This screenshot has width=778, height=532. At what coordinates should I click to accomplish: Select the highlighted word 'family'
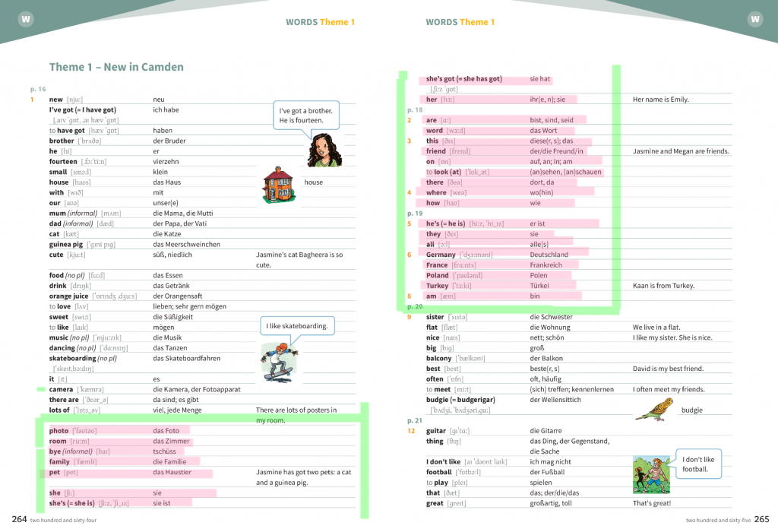pos(59,461)
